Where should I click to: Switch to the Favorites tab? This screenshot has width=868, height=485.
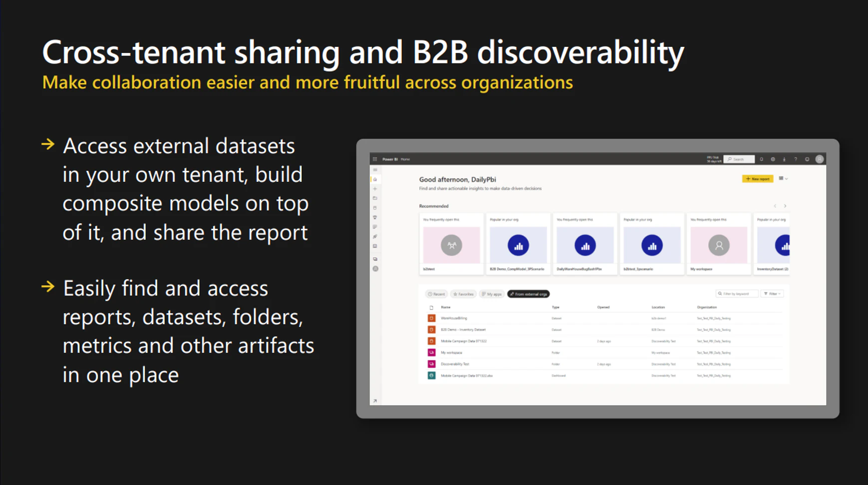[x=463, y=294]
